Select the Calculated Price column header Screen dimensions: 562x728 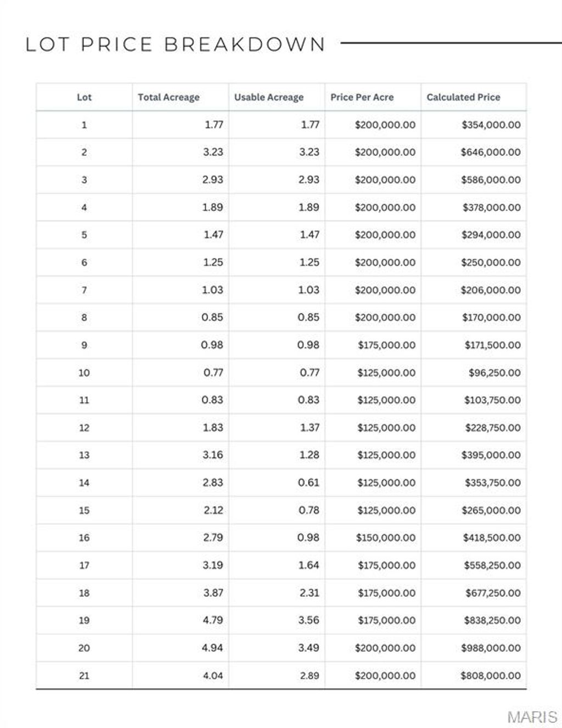[463, 97]
